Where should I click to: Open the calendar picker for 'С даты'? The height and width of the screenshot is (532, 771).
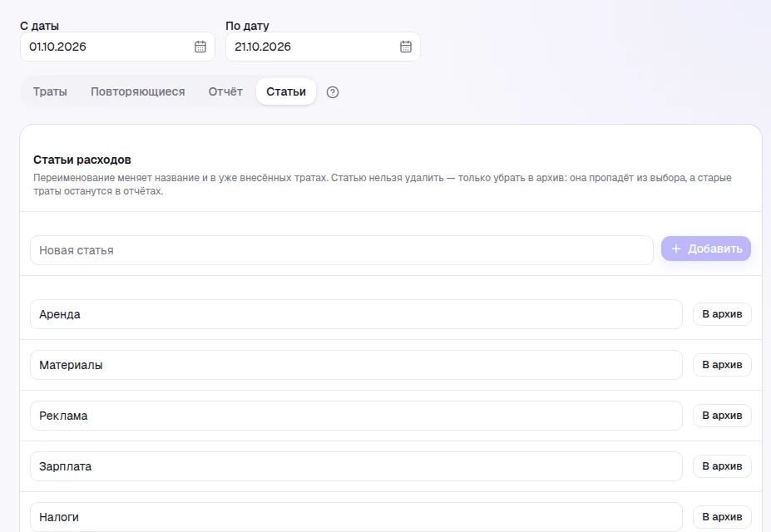pyautogui.click(x=200, y=47)
